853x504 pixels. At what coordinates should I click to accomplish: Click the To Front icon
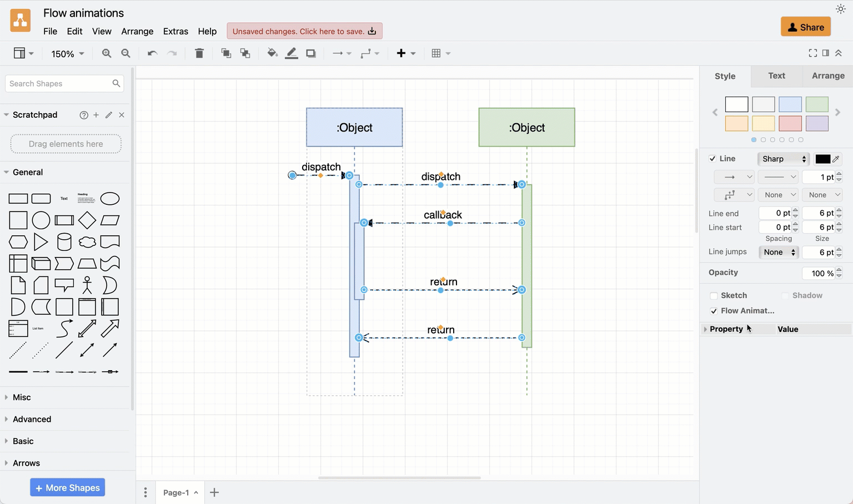pyautogui.click(x=225, y=53)
